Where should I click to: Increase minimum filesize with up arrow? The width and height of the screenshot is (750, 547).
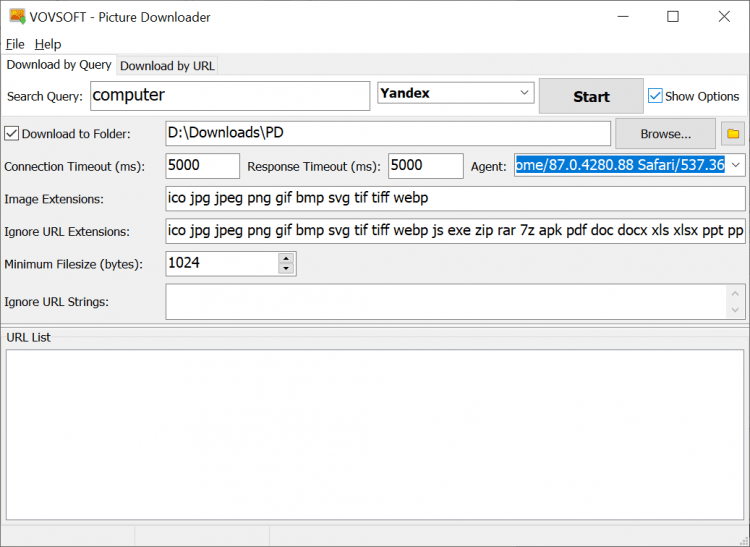[286, 259]
